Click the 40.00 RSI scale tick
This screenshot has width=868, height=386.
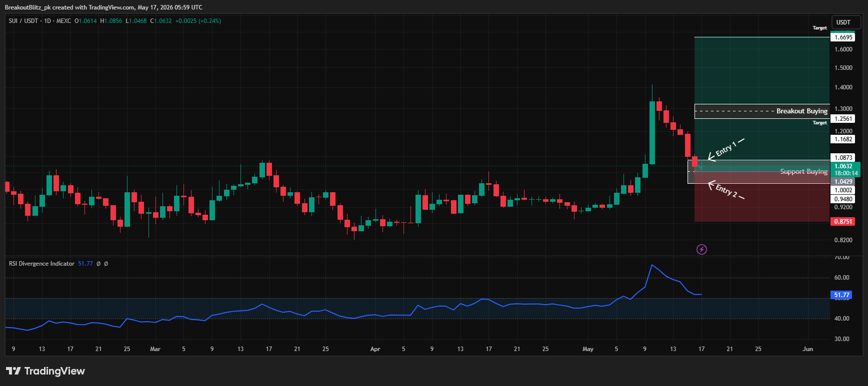842,319
